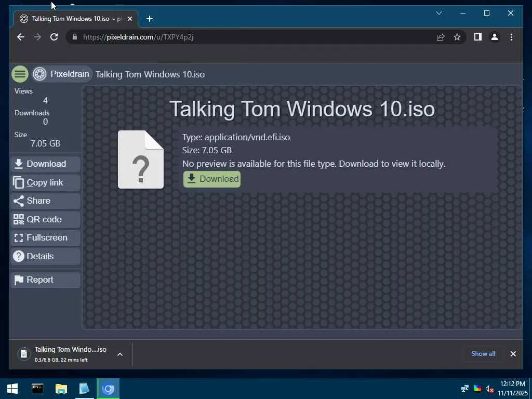The image size is (532, 399).
Task: Maximize the browser window
Action: coord(486,13)
